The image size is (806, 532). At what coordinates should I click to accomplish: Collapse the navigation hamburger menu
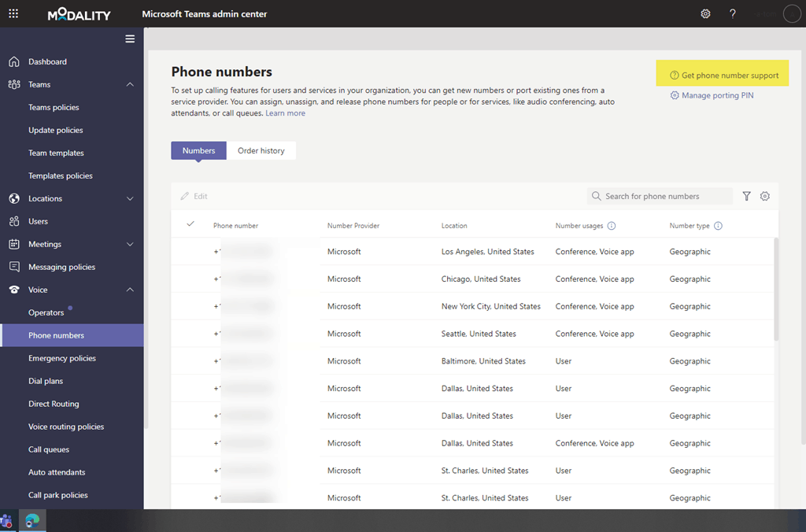point(130,39)
